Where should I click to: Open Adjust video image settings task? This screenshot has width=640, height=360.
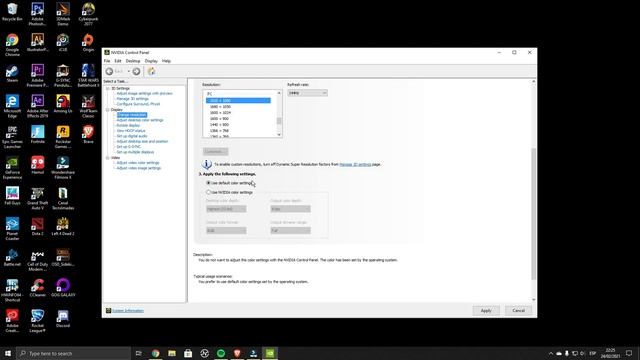pos(139,168)
